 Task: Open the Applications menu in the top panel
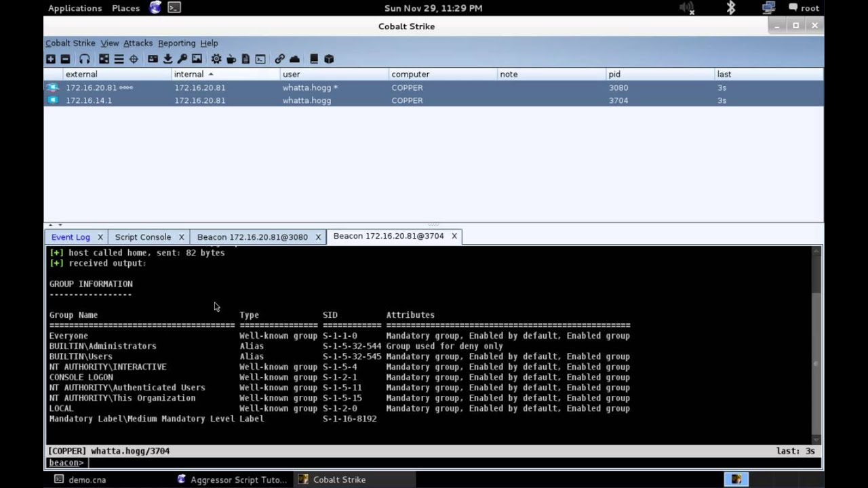(x=75, y=8)
